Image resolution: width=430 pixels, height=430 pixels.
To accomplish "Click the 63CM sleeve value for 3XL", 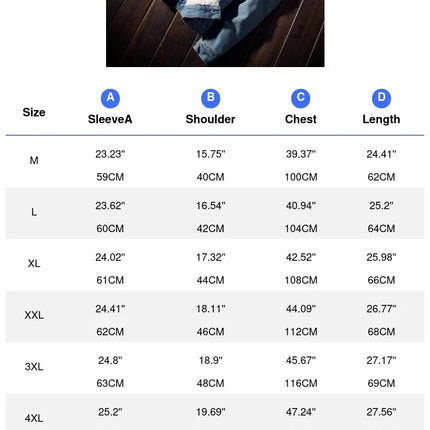I will [110, 383].
